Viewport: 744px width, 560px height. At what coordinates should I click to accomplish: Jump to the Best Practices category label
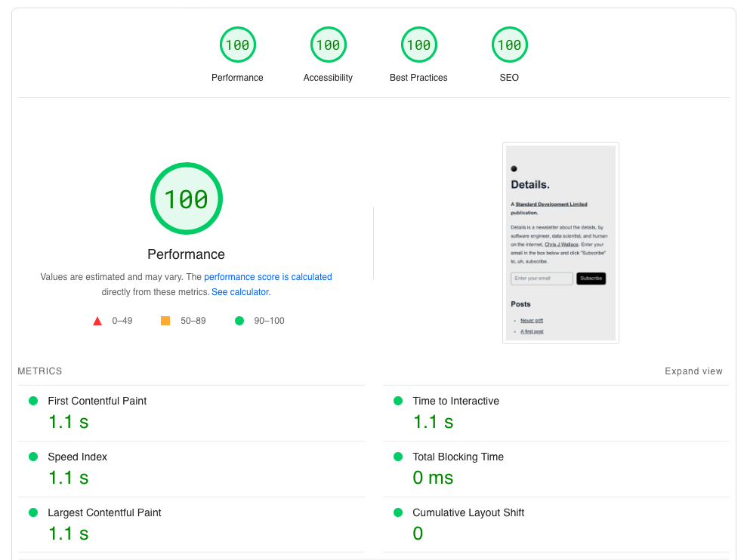tap(418, 77)
